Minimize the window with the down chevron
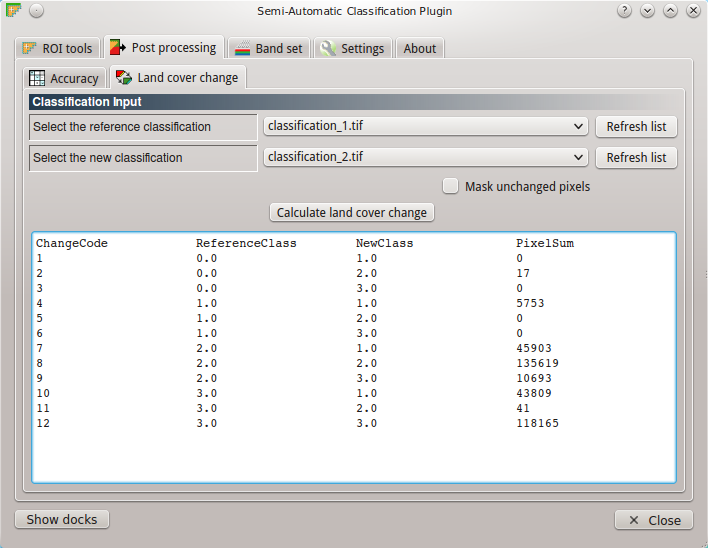The image size is (708, 548). pos(647,10)
